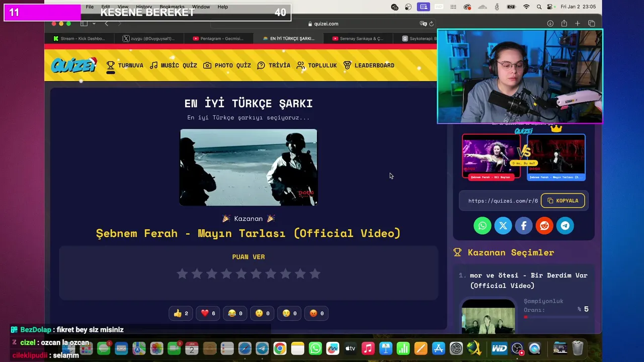Open the winning Mayın Tarlası video thumbnail

pos(249,167)
